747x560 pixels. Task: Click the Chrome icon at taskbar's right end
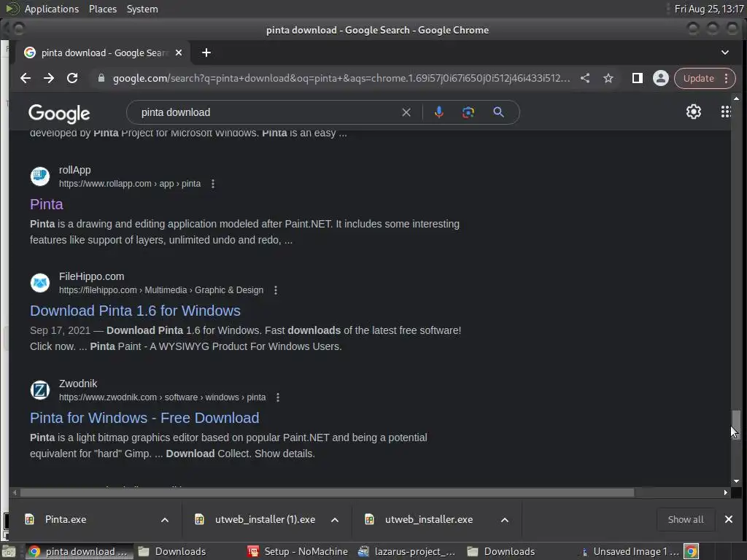pyautogui.click(x=691, y=551)
